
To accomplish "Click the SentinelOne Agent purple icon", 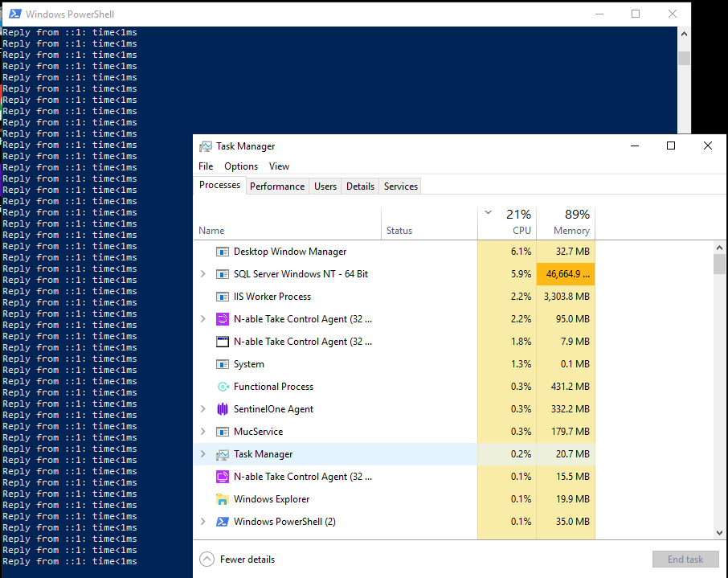I will point(223,409).
